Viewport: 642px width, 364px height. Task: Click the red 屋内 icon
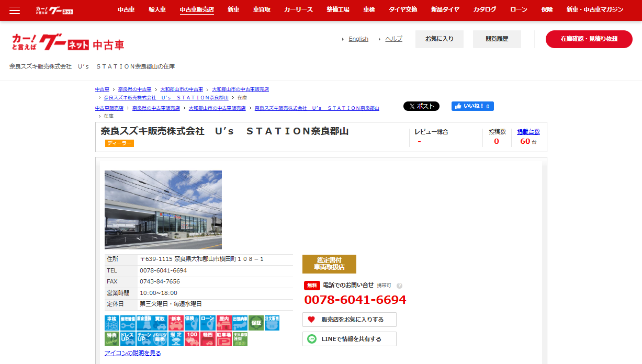pyautogui.click(x=224, y=323)
